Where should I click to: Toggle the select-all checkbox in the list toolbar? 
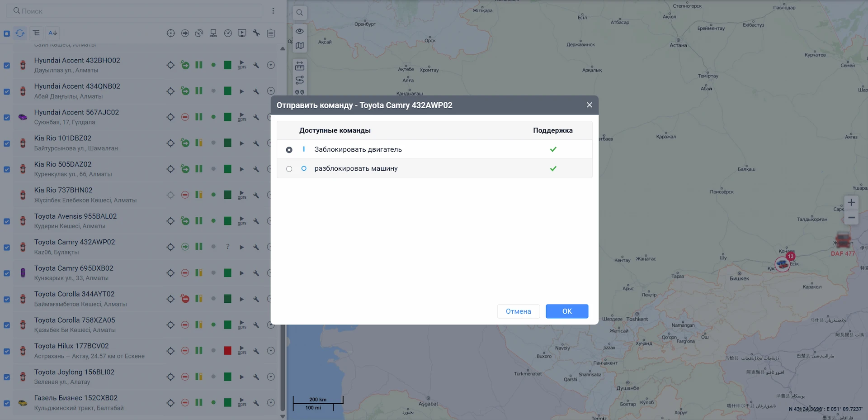(x=7, y=33)
